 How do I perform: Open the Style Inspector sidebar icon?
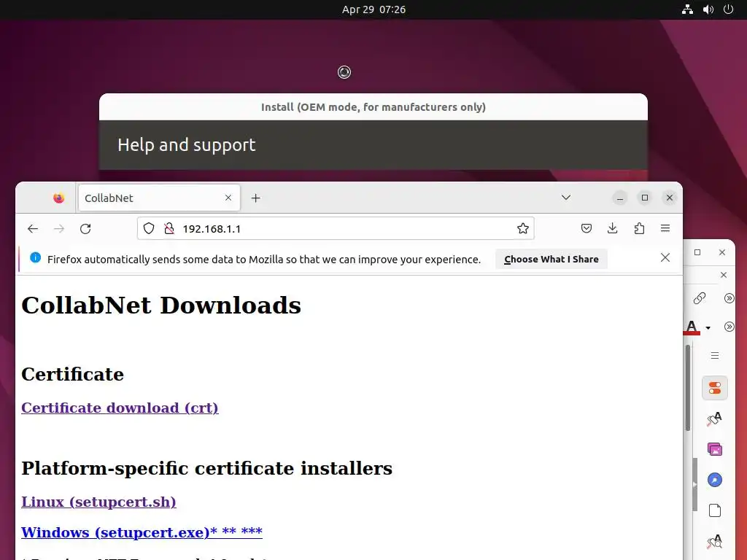click(x=715, y=542)
